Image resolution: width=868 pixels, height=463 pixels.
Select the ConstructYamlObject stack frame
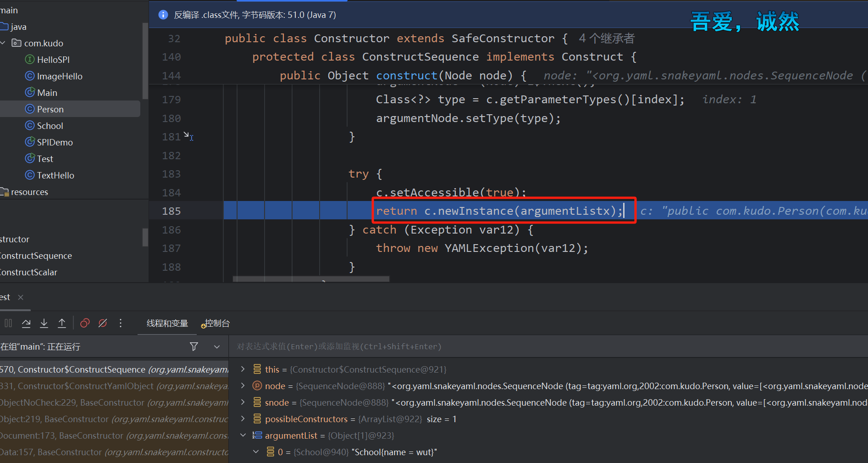[x=114, y=386]
